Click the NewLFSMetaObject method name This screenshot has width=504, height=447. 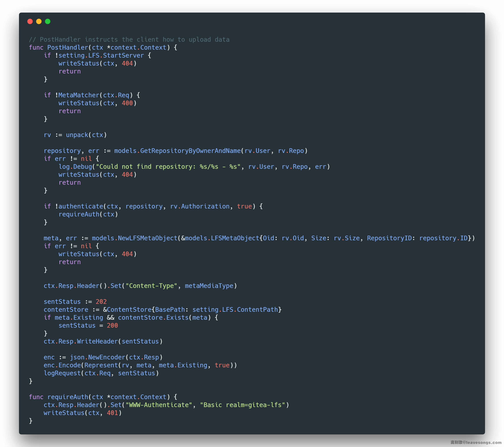(x=147, y=238)
